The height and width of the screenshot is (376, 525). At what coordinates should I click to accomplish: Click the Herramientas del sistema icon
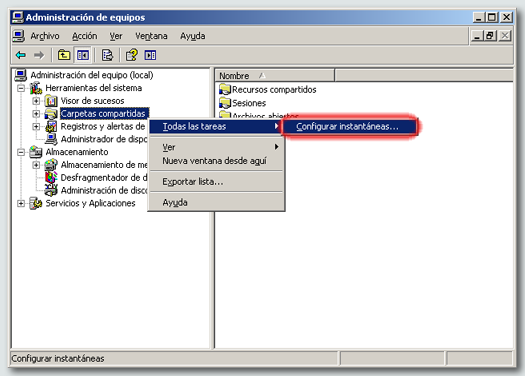tap(36, 88)
